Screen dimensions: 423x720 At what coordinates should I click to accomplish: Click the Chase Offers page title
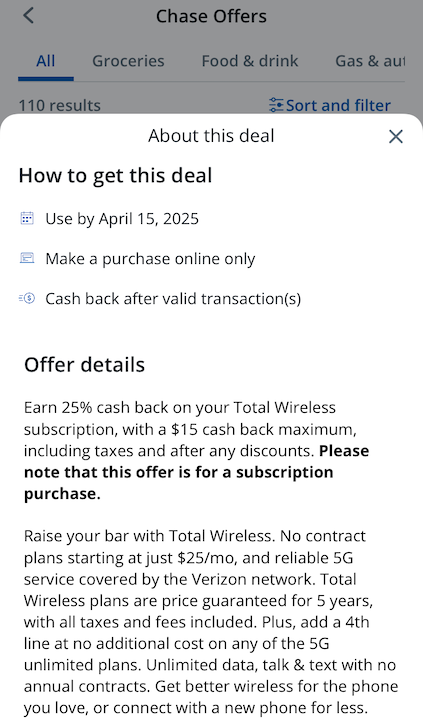211,16
